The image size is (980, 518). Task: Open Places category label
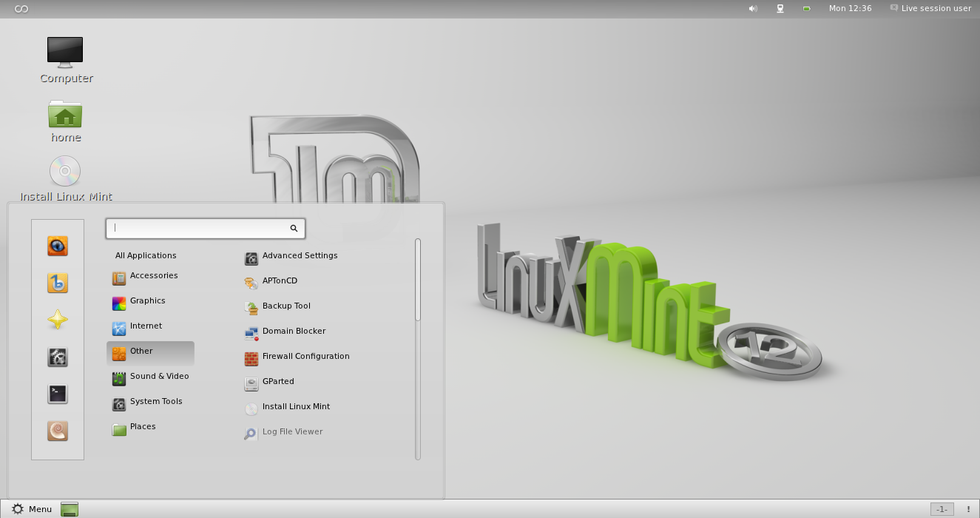(x=143, y=426)
